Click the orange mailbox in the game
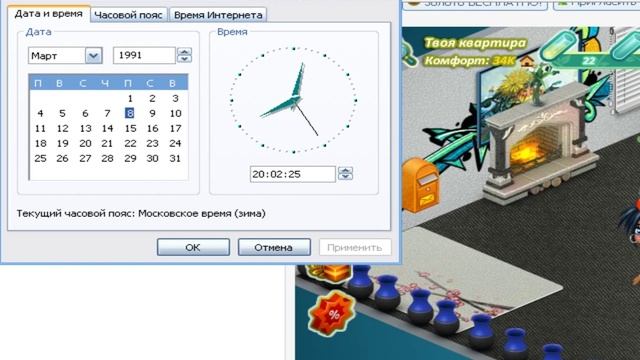Screen dimensions: 640x360 [420, 185]
